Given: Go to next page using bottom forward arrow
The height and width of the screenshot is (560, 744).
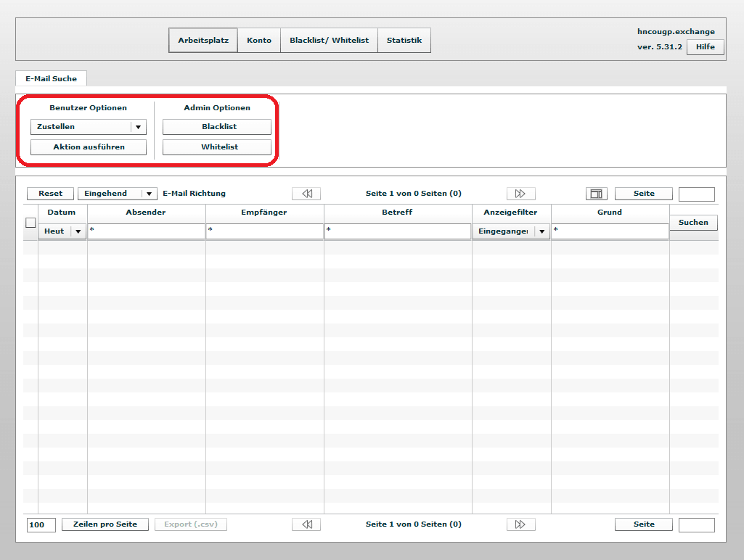Looking at the screenshot, I should [x=520, y=524].
